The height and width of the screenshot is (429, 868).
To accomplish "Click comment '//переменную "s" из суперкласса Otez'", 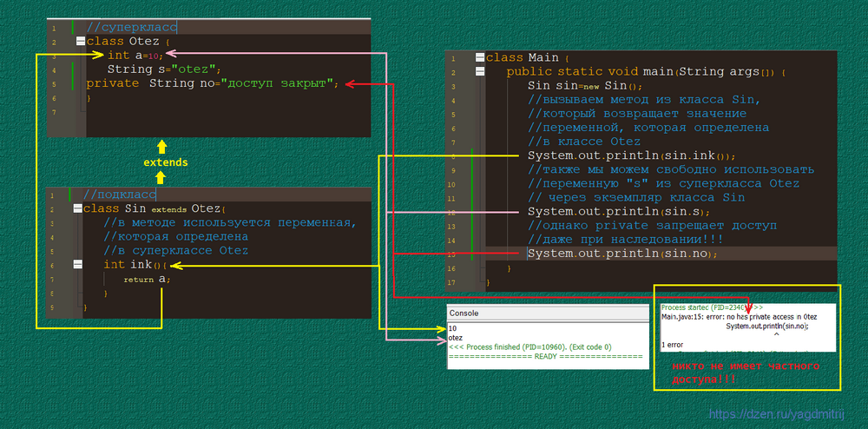I will pyautogui.click(x=663, y=184).
